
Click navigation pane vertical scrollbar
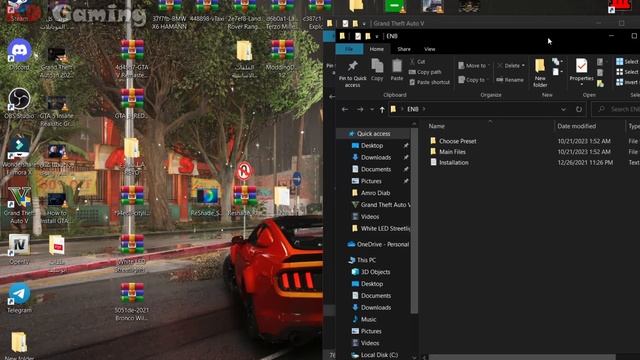(x=414, y=220)
